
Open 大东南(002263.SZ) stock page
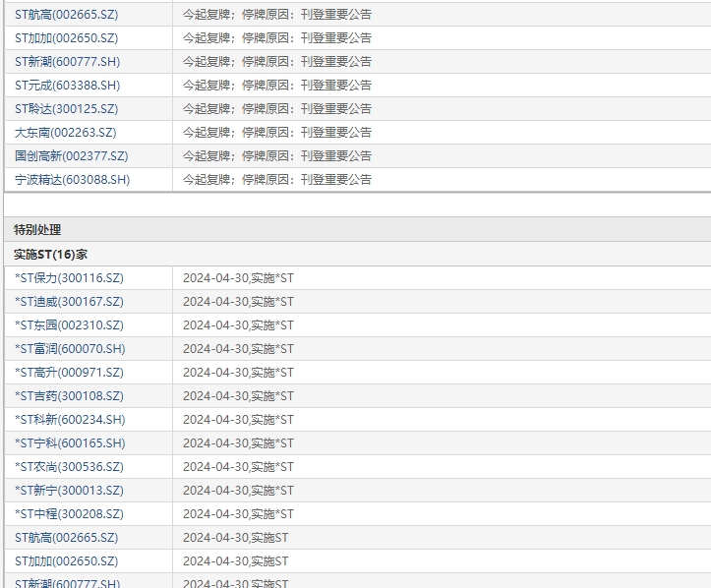(65, 133)
